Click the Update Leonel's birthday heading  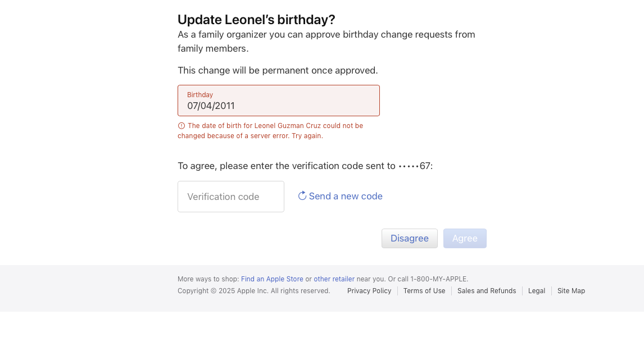pyautogui.click(x=256, y=20)
